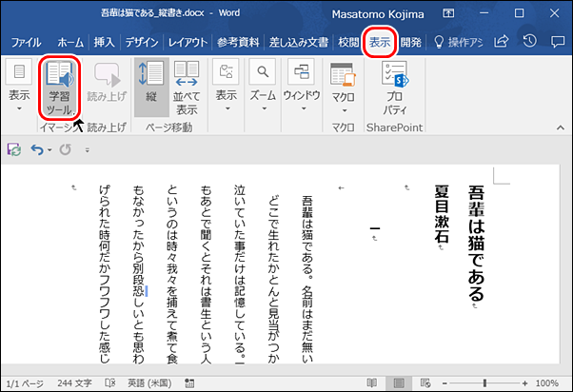Click the author name 夏目漱石
573x392 pixels.
coord(442,214)
